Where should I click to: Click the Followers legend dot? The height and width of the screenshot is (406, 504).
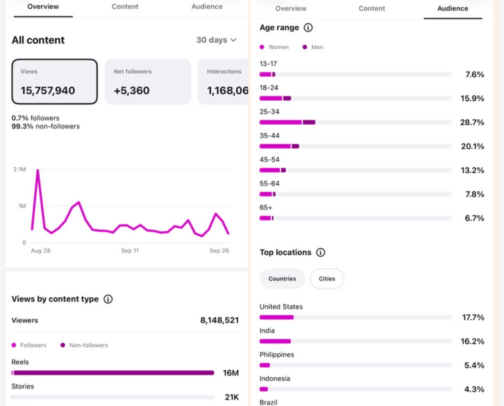coord(14,345)
